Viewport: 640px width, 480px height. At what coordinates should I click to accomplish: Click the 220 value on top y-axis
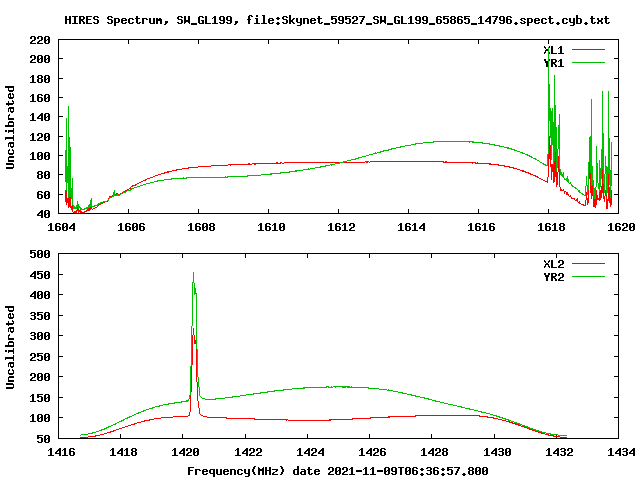(x=40, y=40)
